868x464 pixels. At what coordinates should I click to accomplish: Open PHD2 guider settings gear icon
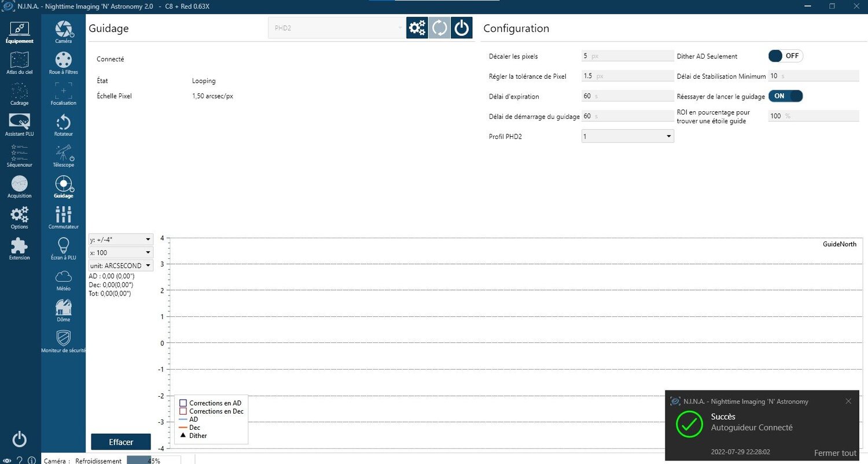point(417,28)
